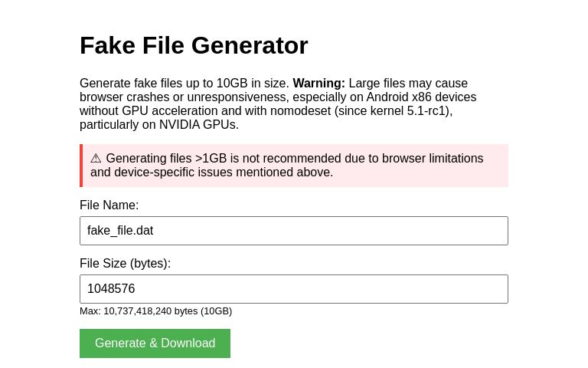This screenshot has width=588, height=368.
Task: Click the "File Size (bytes):" label
Action: pyautogui.click(x=125, y=263)
